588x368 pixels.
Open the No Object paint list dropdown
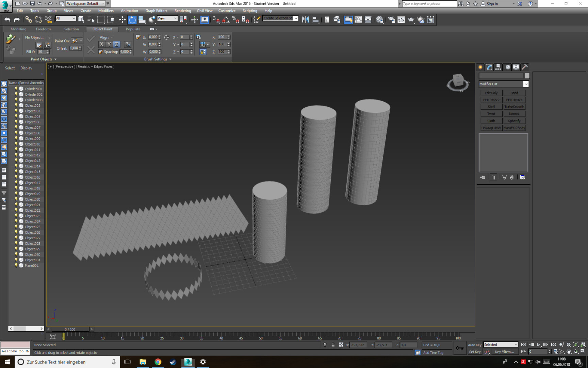(x=37, y=37)
